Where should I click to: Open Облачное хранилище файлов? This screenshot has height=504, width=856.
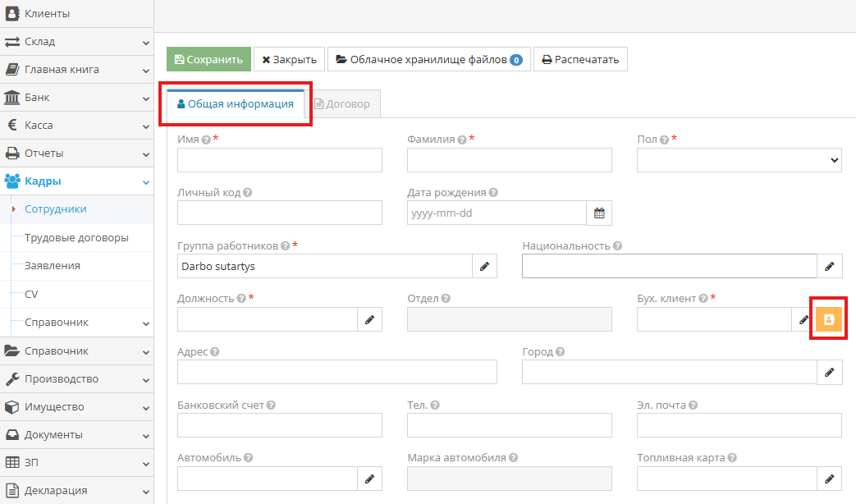click(428, 59)
